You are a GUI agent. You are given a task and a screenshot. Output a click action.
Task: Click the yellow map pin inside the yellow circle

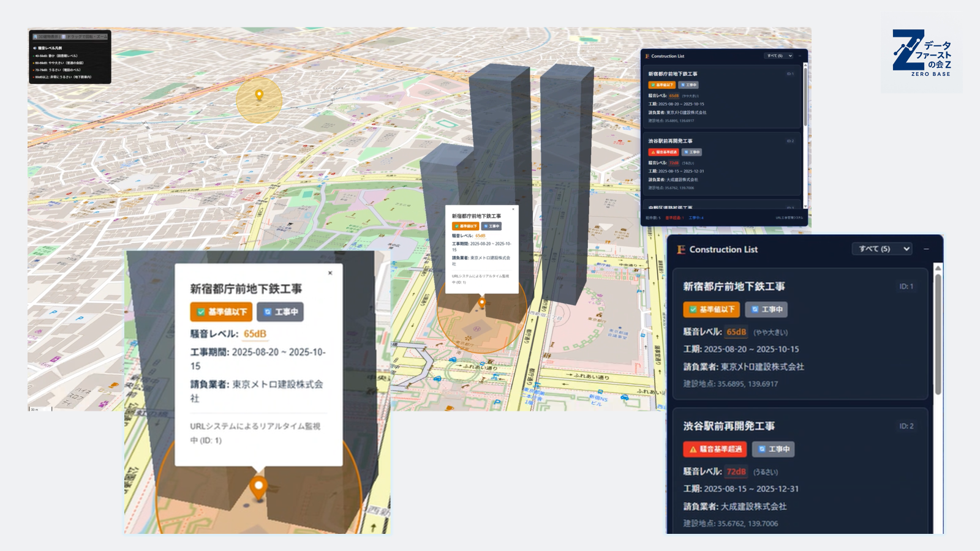click(259, 95)
